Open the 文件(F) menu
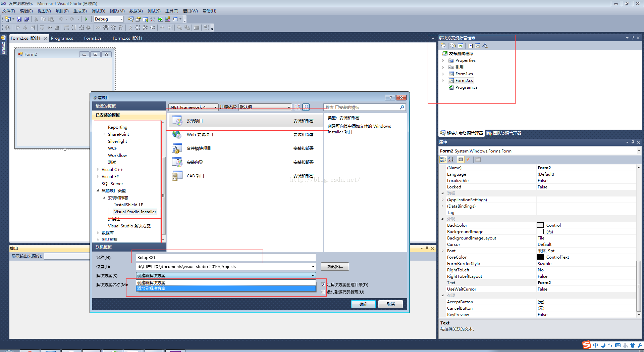The width and height of the screenshot is (644, 352). pyautogui.click(x=9, y=11)
